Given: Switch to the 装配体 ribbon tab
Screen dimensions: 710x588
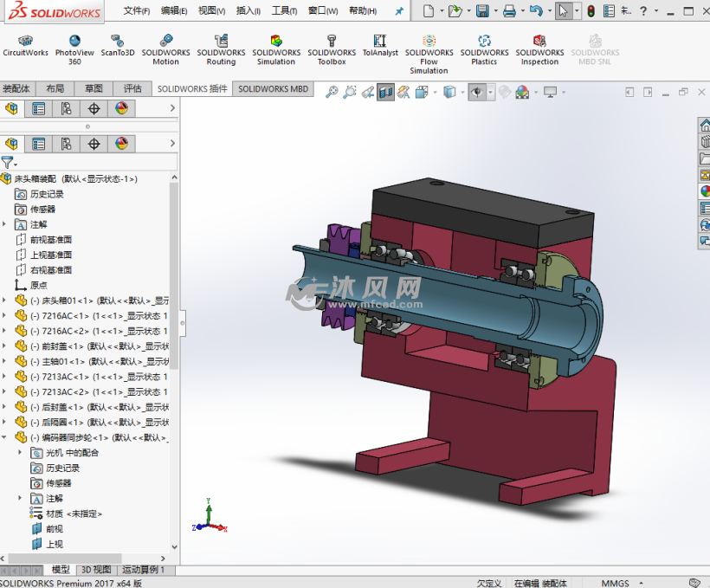Looking at the screenshot, I should [16, 89].
